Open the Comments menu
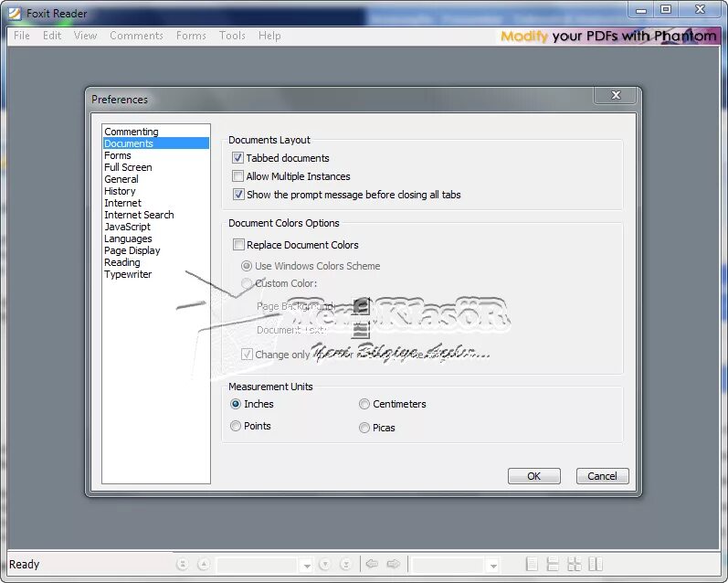Image resolution: width=728 pixels, height=583 pixels. [136, 36]
